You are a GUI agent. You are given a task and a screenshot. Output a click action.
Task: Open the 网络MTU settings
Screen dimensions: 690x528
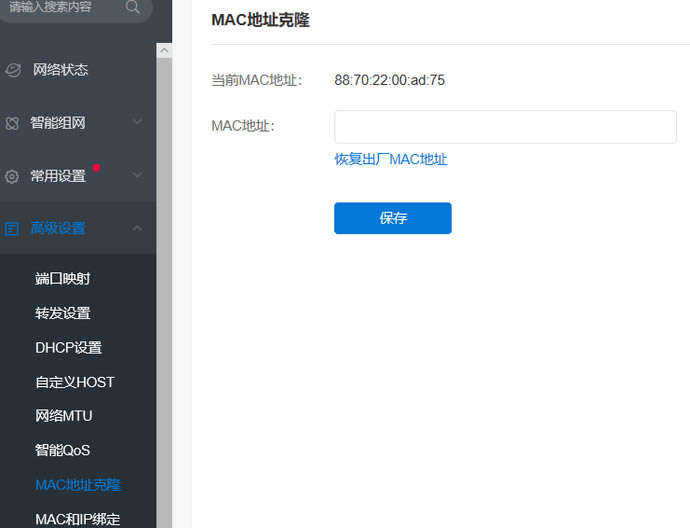coord(64,416)
